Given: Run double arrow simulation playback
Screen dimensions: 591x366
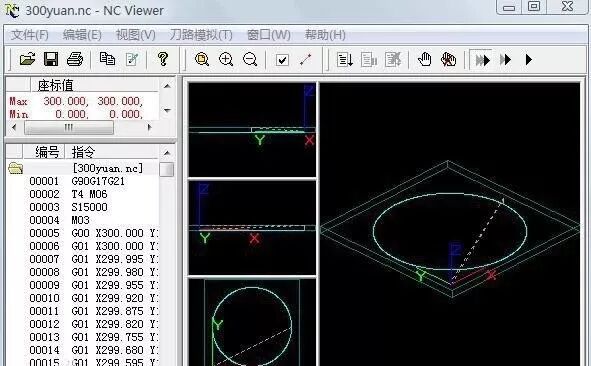Looking at the screenshot, I should click(505, 60).
